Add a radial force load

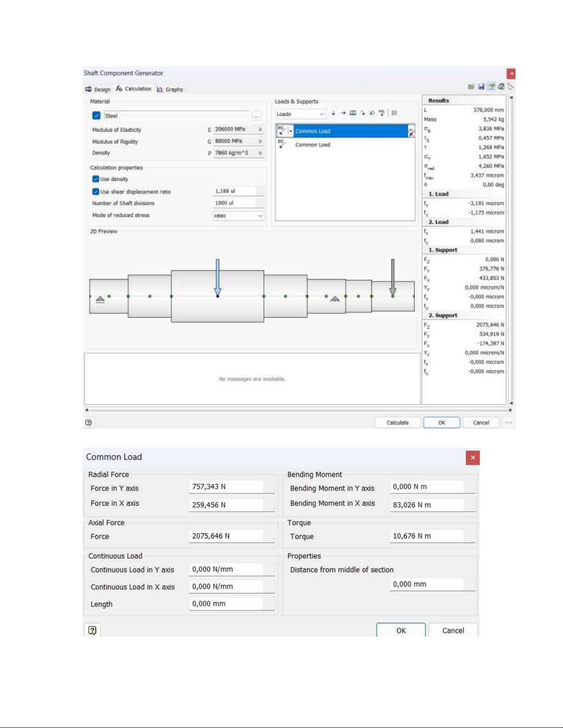coord(333,113)
